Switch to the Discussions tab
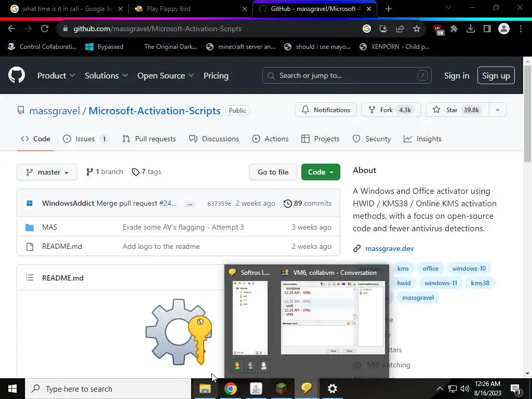This screenshot has width=532, height=399. (x=214, y=139)
